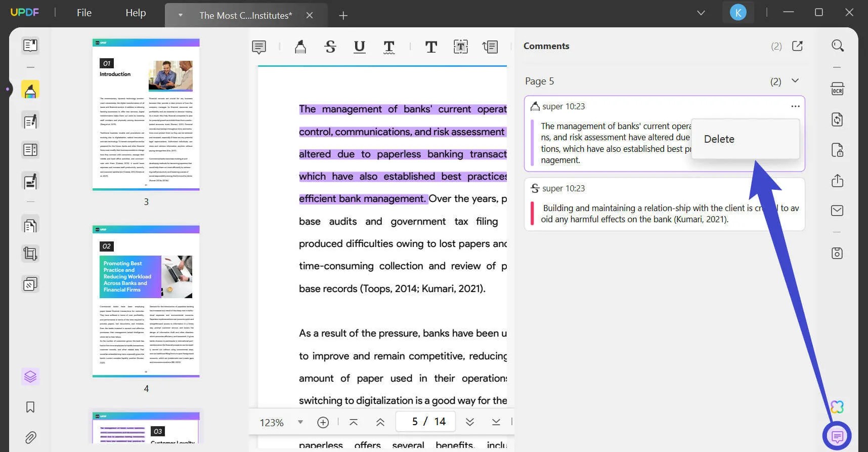Open the user account avatar K
The image size is (868, 452).
[738, 13]
